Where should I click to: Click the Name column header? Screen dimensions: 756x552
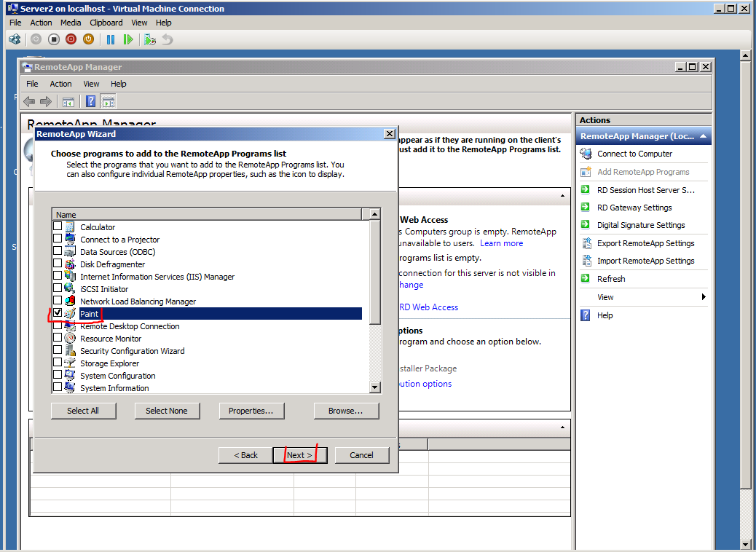[x=207, y=215]
